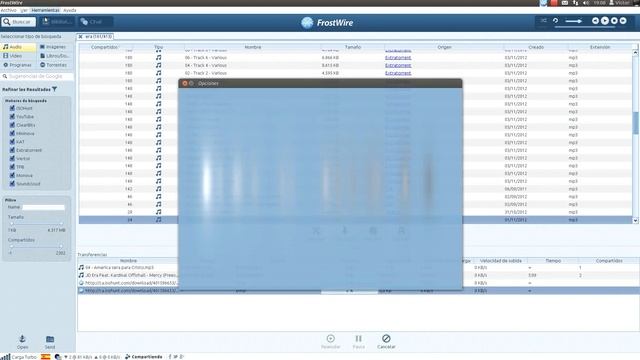The image size is (640, 360).
Task: Select Torrentes search type
Action: coord(55,65)
